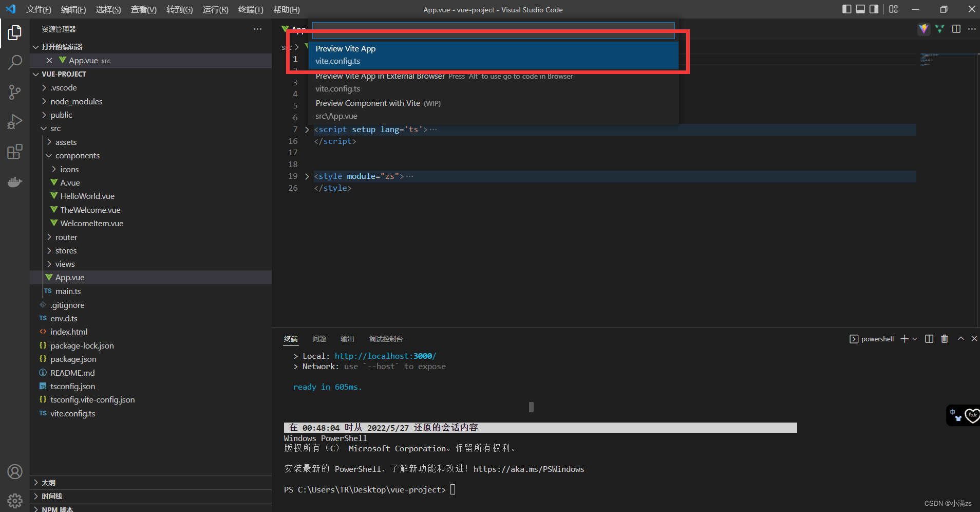This screenshot has height=512, width=980.
Task: Unfold the script setup block on line 7
Action: coord(307,130)
